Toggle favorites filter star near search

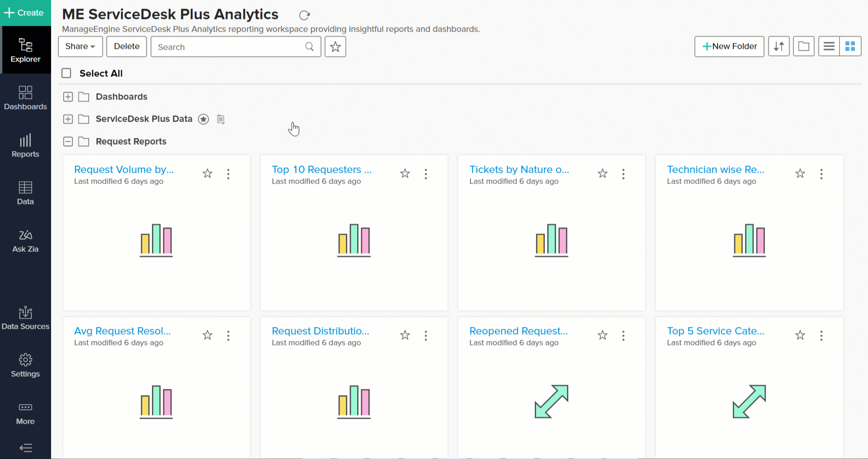(335, 47)
